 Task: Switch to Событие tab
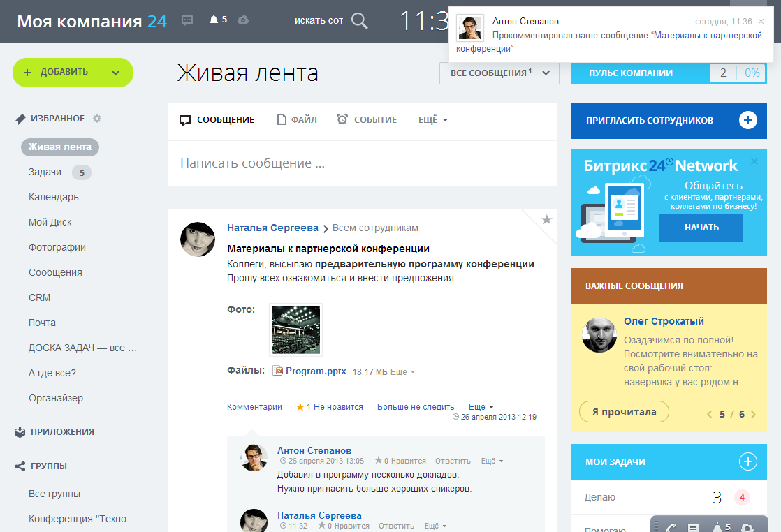coord(367,119)
